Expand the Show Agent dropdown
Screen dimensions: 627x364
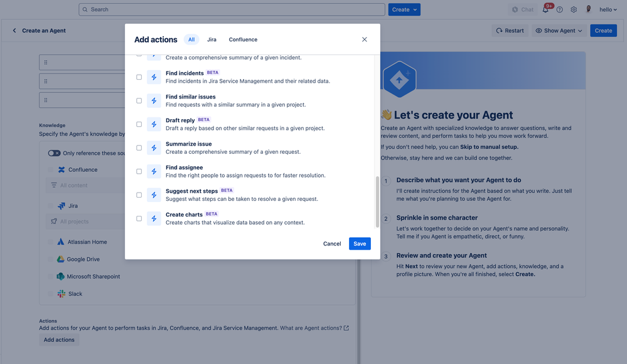[x=559, y=30]
